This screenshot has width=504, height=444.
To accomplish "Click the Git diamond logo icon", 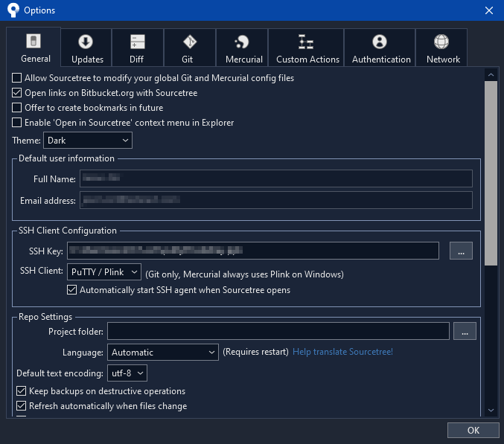I will click(x=190, y=42).
